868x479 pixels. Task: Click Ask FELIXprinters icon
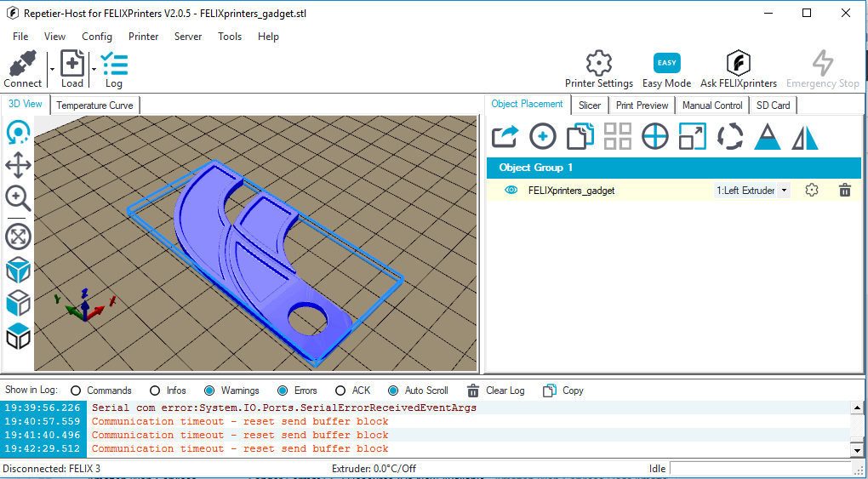pyautogui.click(x=739, y=64)
